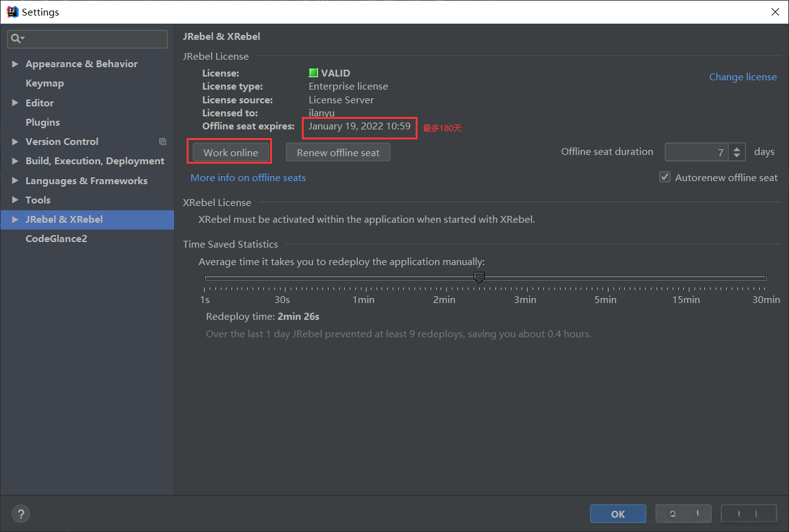789x532 pixels.
Task: Expand Build, Execution, Deployment node
Action: coord(16,161)
